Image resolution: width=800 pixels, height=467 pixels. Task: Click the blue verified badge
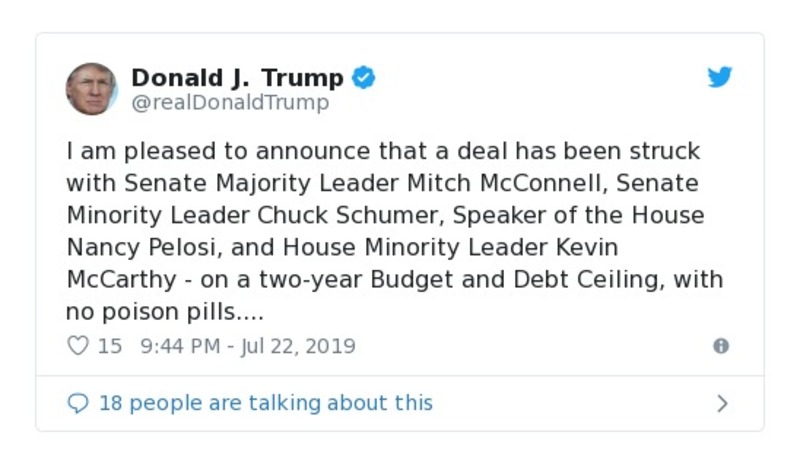click(x=365, y=78)
